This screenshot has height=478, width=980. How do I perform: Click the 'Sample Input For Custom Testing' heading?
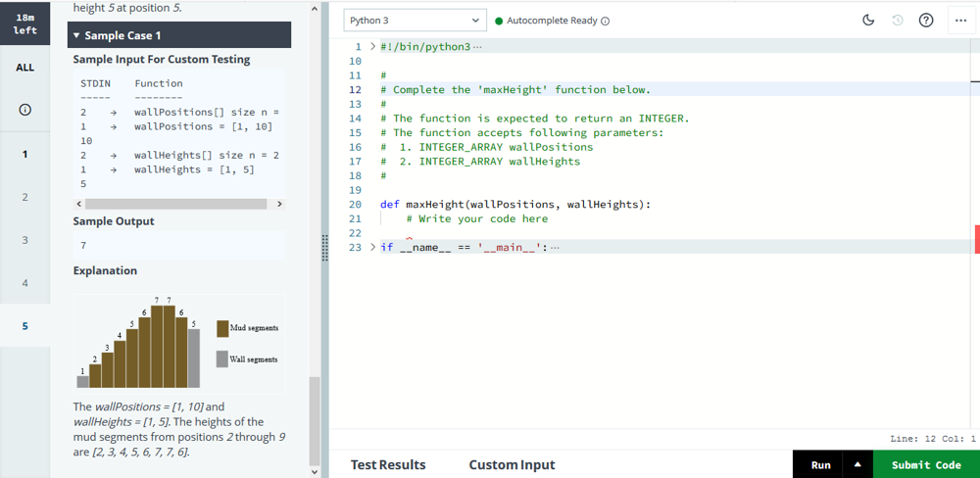click(162, 60)
